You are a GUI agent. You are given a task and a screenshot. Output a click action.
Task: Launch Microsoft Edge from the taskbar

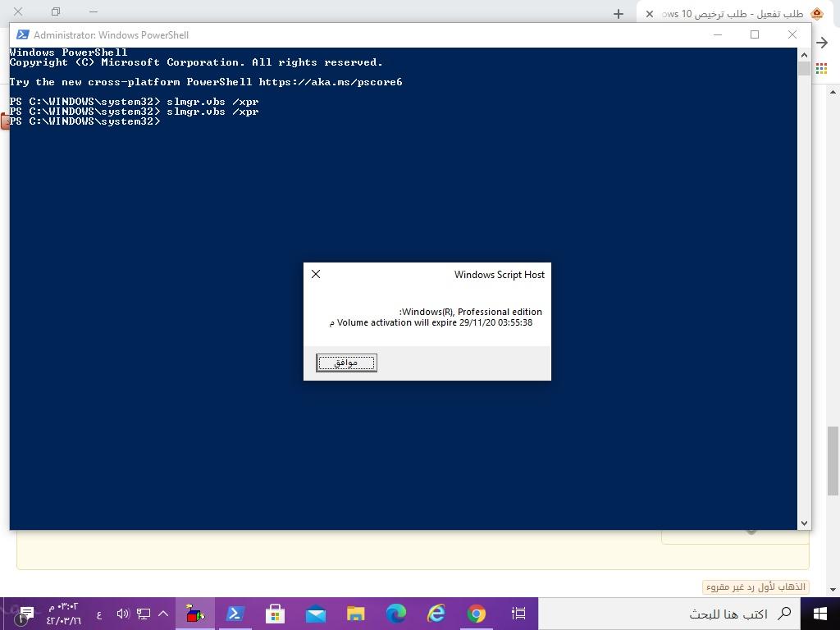tap(396, 614)
